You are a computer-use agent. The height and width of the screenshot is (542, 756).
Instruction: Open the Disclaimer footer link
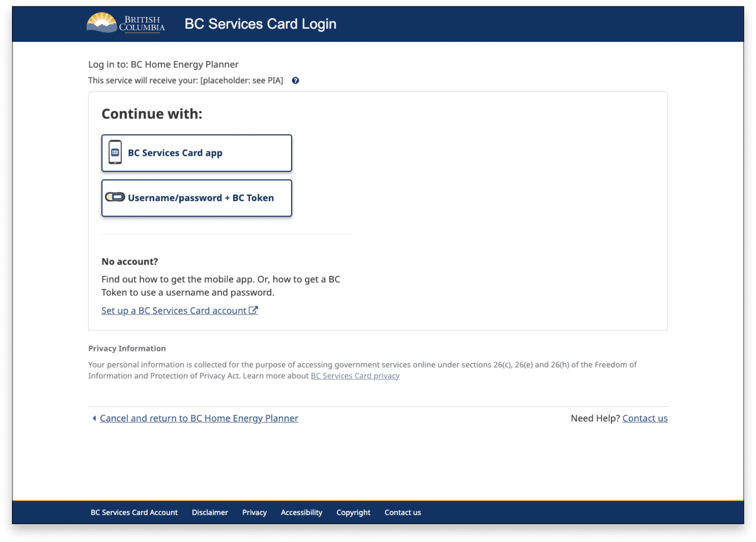pyautogui.click(x=210, y=512)
